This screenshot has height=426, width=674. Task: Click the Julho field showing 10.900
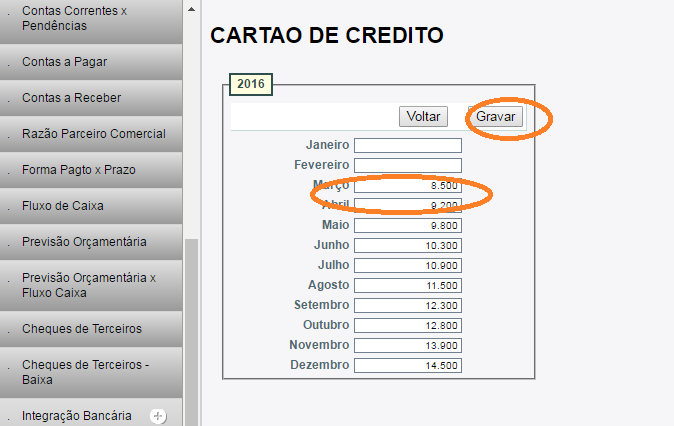407,265
